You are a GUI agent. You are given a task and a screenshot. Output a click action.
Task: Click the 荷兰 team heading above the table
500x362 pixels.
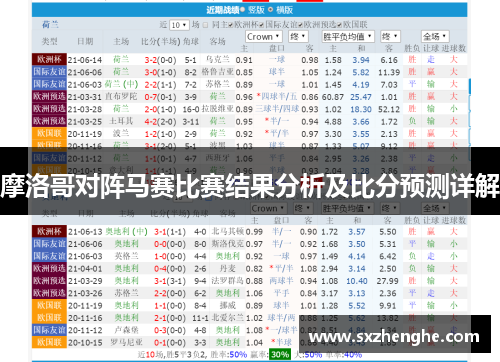50,24
